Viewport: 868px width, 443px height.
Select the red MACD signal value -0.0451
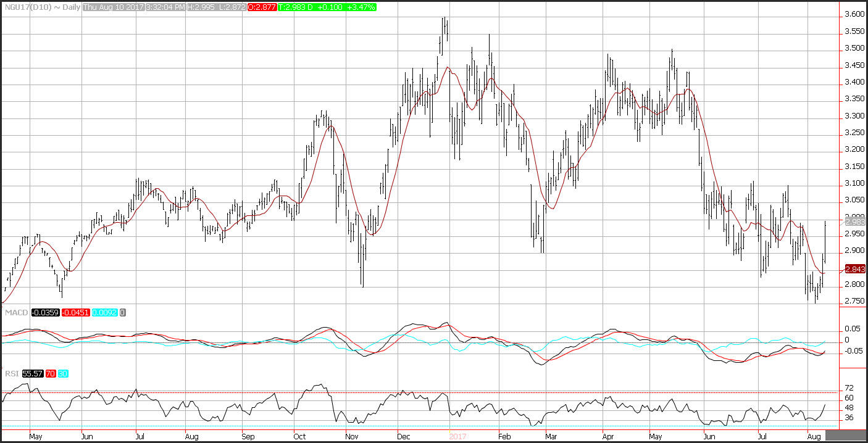[76, 313]
